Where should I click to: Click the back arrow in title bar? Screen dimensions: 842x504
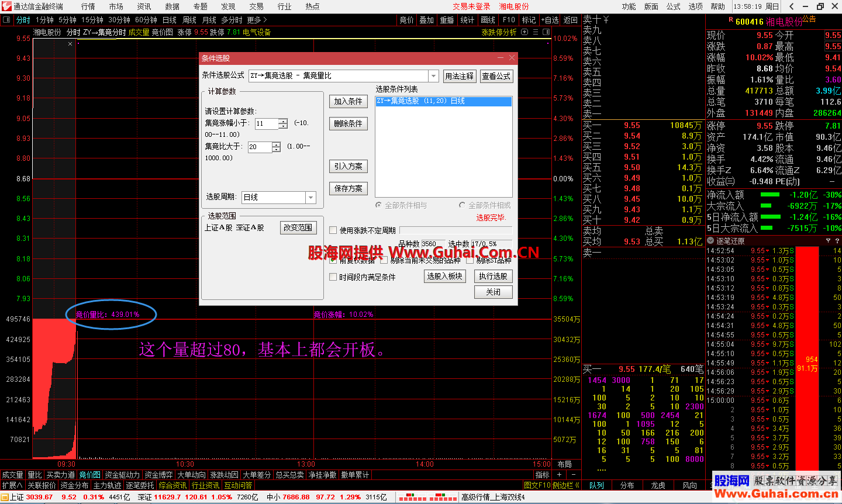(x=792, y=6)
